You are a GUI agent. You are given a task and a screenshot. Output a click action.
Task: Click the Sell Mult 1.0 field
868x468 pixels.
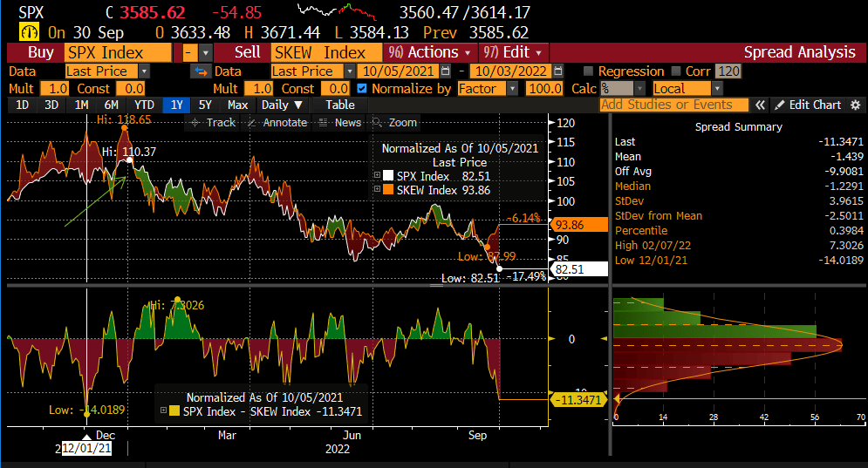coord(258,89)
